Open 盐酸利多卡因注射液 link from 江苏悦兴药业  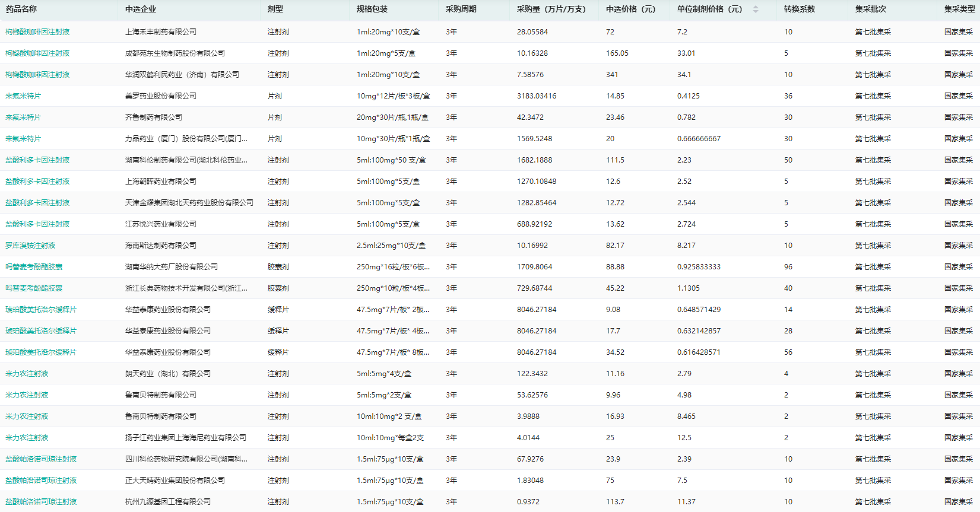pos(37,224)
